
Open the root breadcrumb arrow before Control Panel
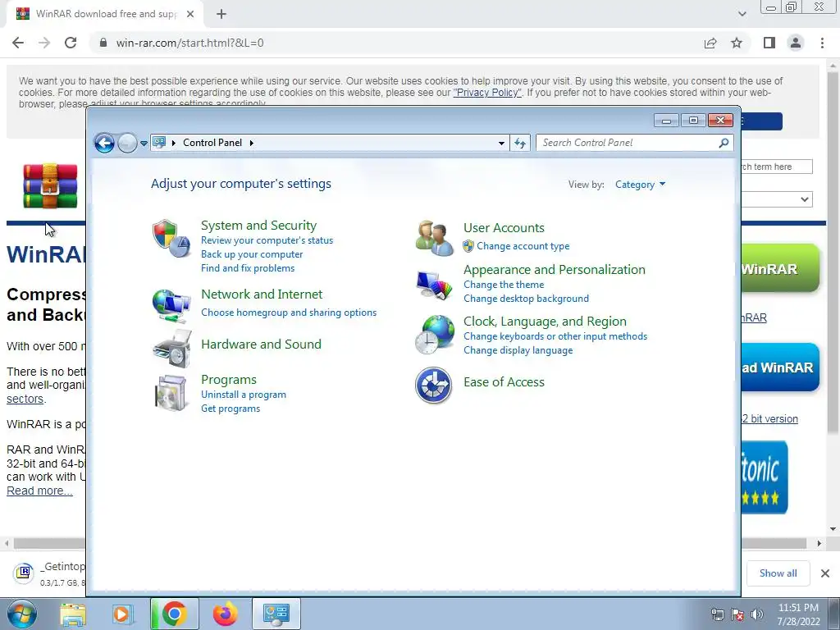pos(174,143)
